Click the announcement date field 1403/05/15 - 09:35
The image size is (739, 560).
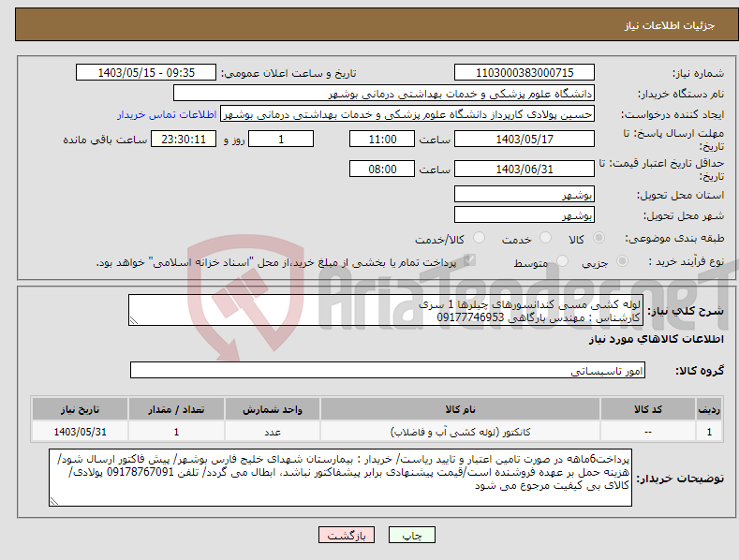(146, 73)
